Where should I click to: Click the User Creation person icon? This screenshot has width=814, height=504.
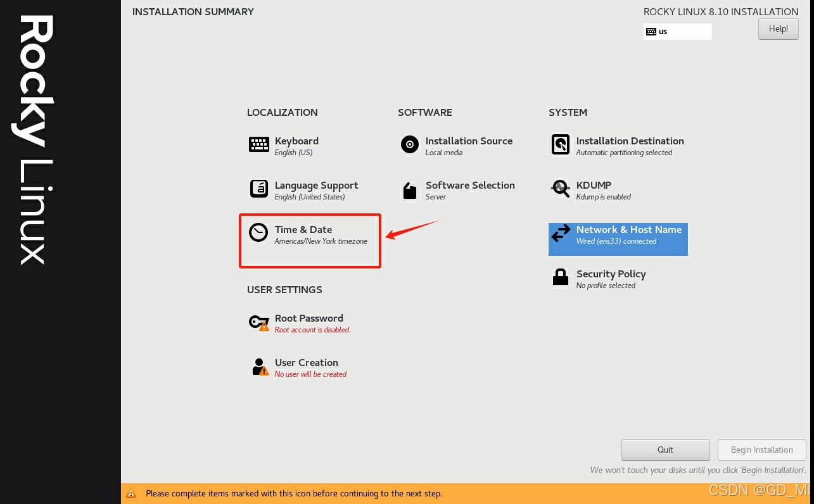[x=260, y=367]
